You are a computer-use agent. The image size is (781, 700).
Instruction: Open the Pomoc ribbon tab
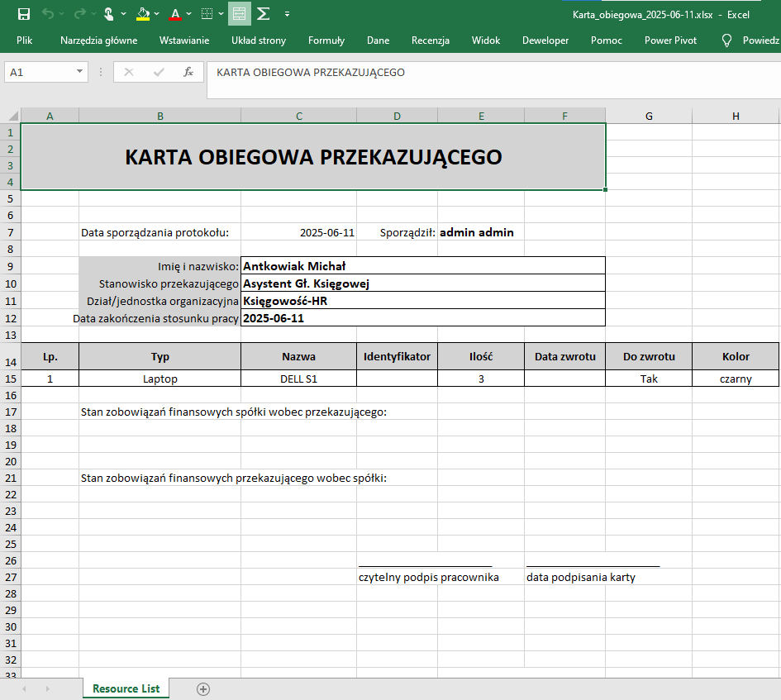tap(606, 40)
